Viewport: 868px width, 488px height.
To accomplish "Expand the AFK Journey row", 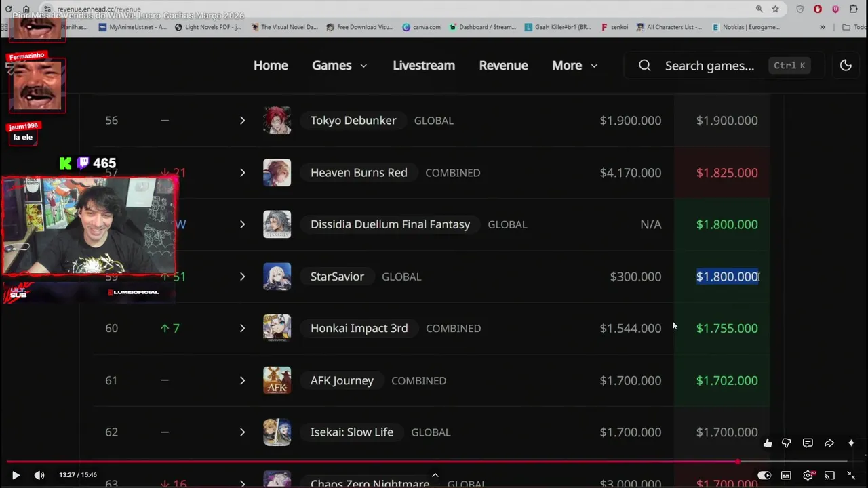I will click(x=242, y=380).
